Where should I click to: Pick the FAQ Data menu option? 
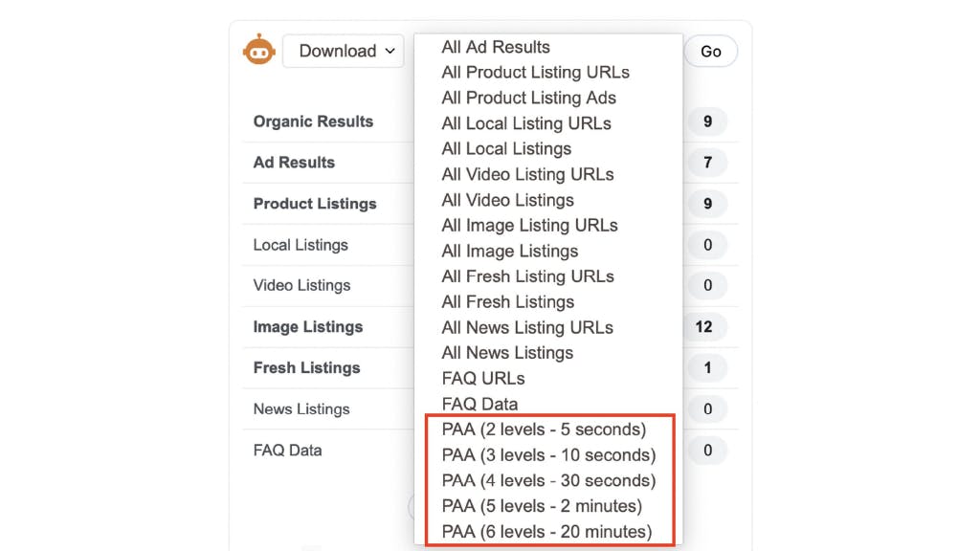tap(479, 405)
